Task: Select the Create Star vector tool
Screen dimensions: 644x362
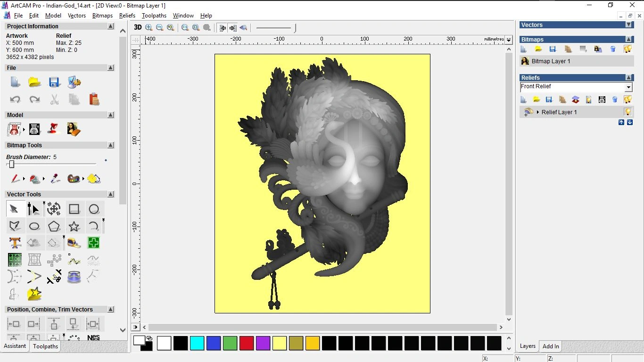Action: point(74,226)
